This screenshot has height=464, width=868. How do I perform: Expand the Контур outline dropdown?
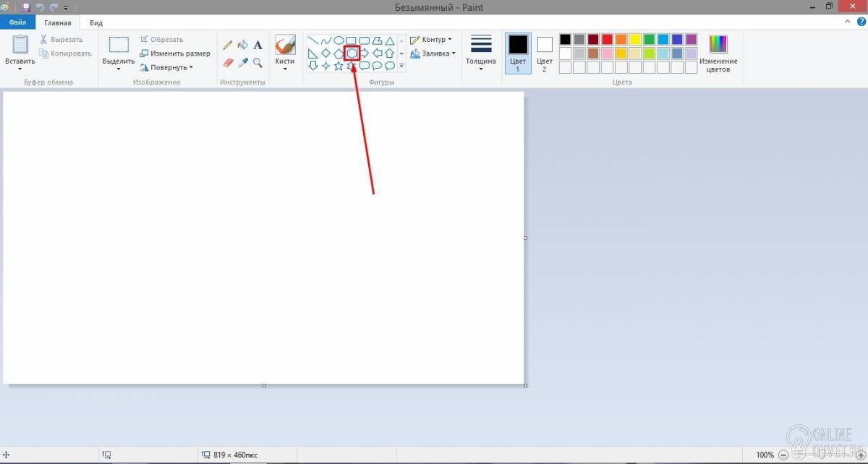[x=431, y=40]
